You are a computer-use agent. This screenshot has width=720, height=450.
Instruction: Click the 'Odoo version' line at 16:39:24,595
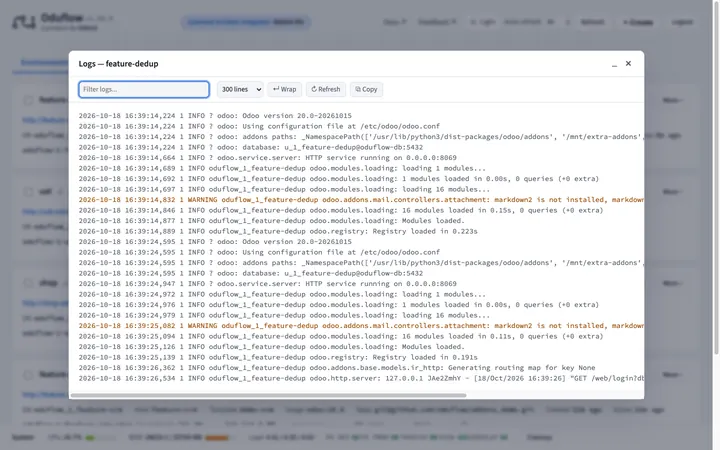point(215,242)
